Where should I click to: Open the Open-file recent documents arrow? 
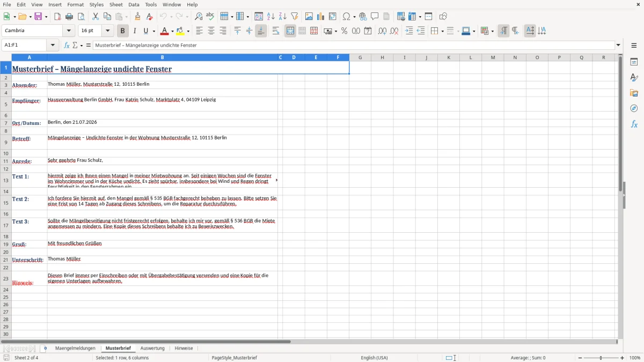[x=30, y=17]
